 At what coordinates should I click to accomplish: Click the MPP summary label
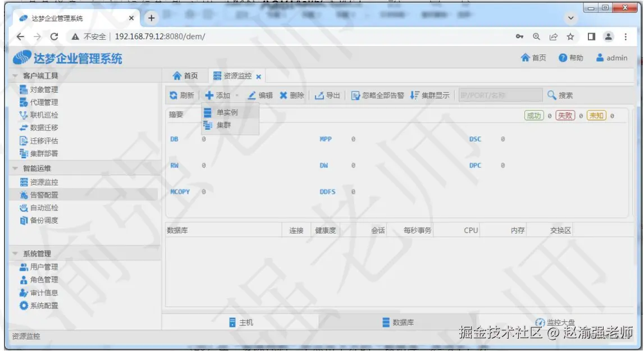tap(326, 139)
